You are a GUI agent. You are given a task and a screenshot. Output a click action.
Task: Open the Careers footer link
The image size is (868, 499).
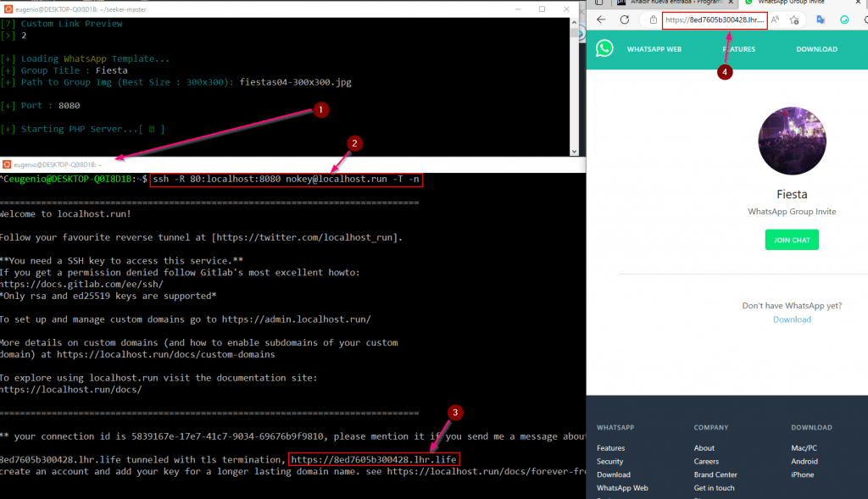(706, 462)
